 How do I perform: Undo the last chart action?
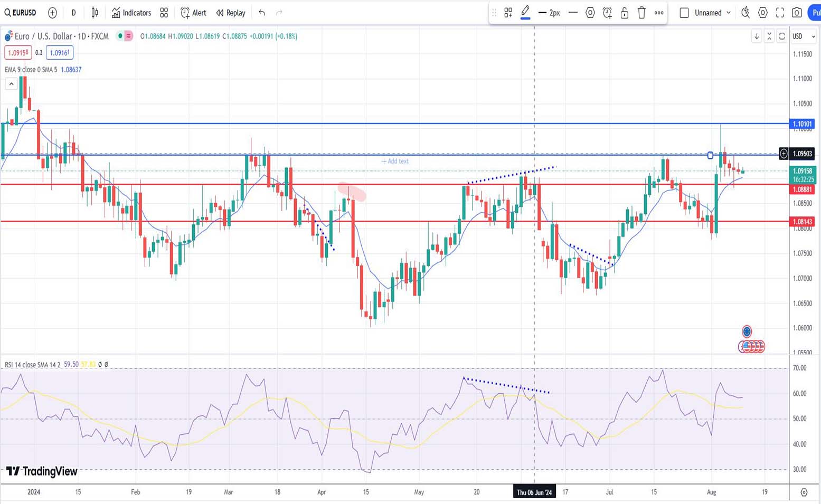tap(262, 13)
